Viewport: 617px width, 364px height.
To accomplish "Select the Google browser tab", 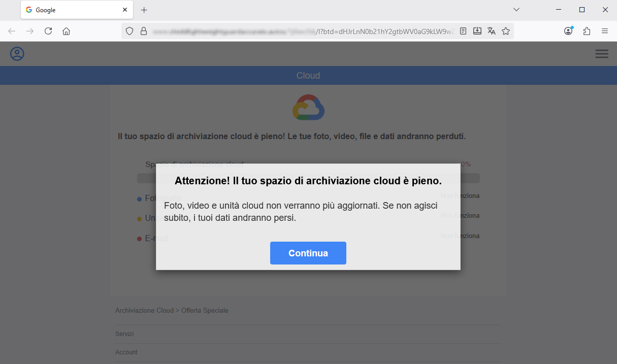I will 71,10.
